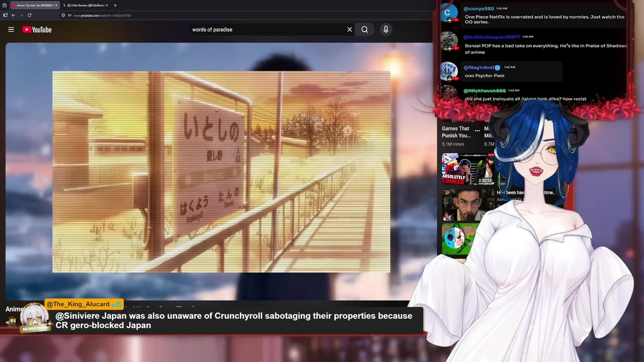Open the bearded man with microphone video thumbnail

468,205
